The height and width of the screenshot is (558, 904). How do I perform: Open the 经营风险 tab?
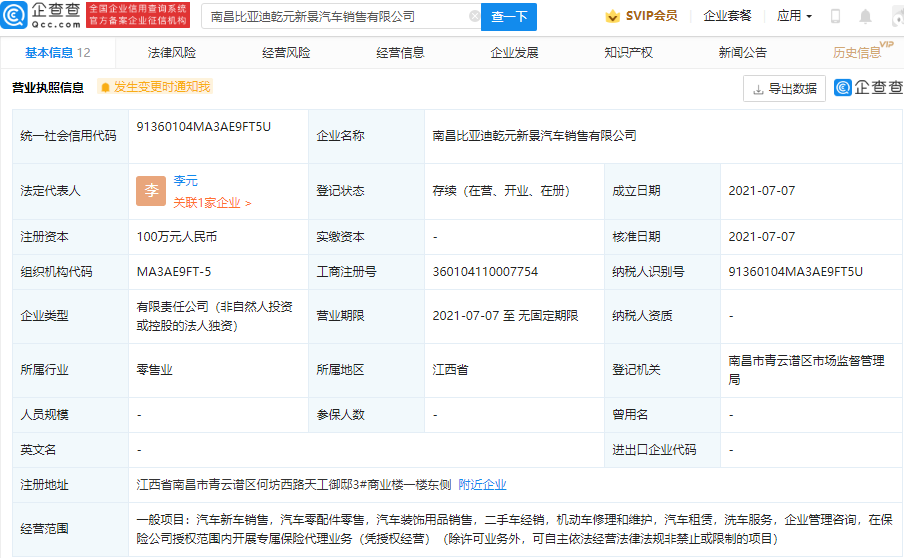click(286, 52)
